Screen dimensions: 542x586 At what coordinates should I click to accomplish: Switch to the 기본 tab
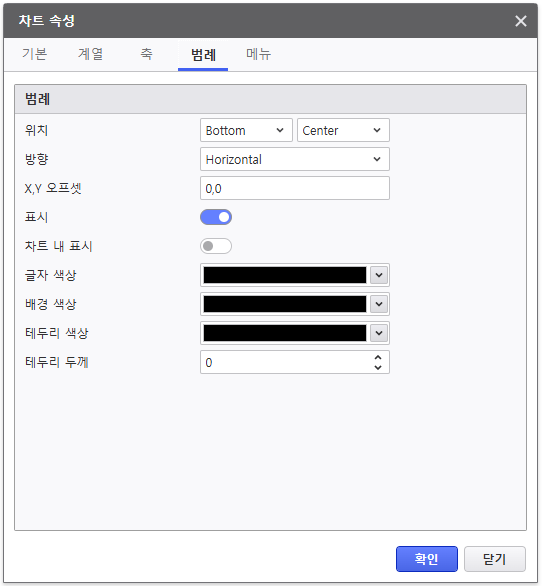point(34,54)
